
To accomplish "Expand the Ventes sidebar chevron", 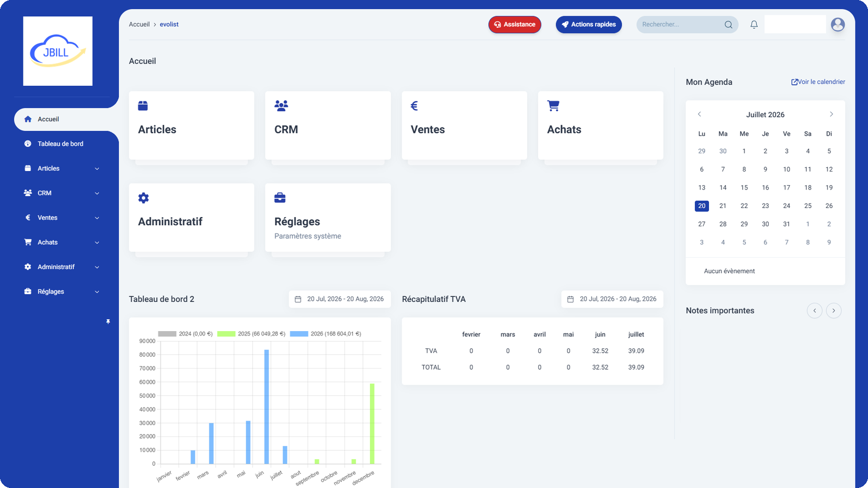I will pos(97,218).
